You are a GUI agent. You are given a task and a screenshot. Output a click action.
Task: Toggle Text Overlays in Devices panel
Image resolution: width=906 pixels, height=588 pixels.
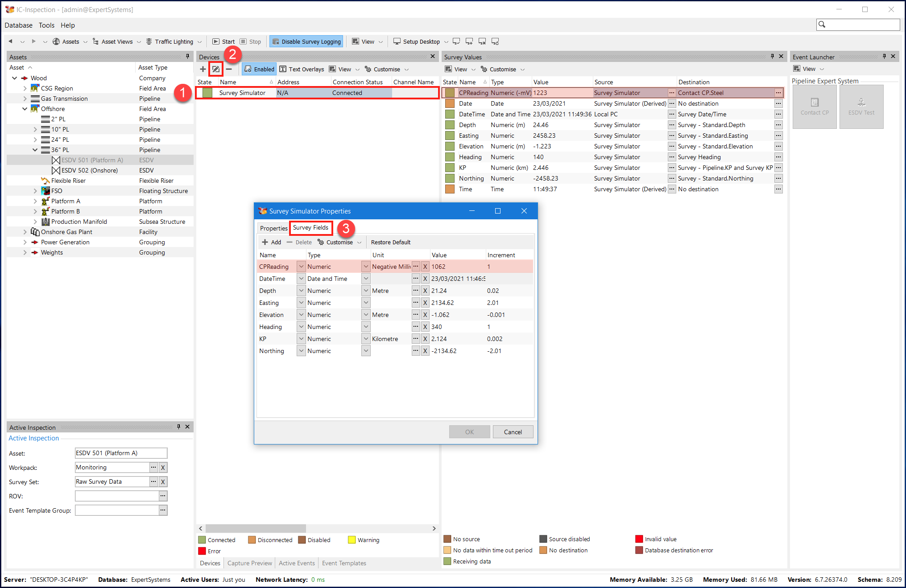(x=302, y=69)
